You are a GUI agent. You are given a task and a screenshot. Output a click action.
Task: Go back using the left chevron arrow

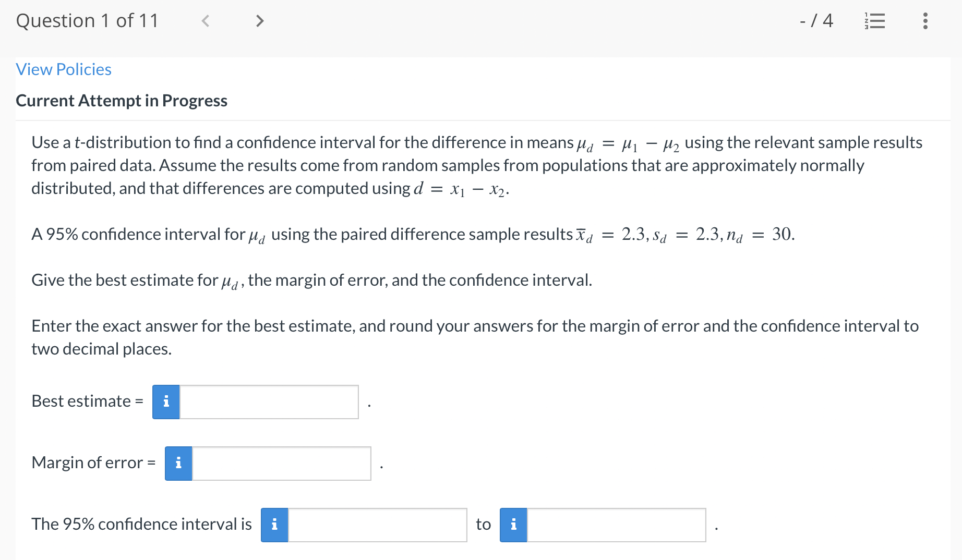coord(206,21)
